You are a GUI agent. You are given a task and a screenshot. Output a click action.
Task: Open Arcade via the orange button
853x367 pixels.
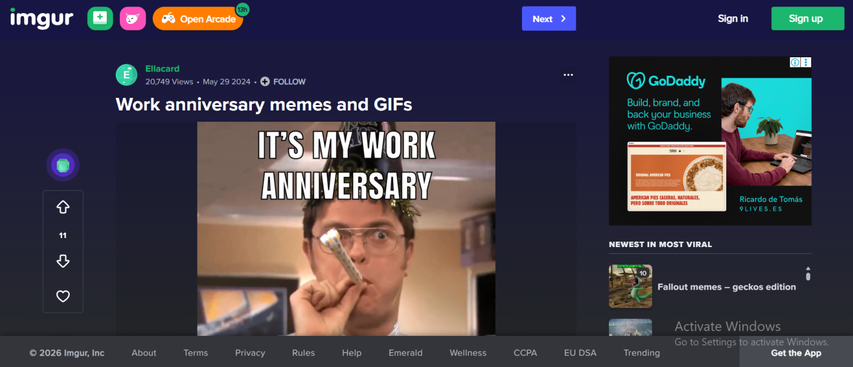pyautogui.click(x=198, y=18)
